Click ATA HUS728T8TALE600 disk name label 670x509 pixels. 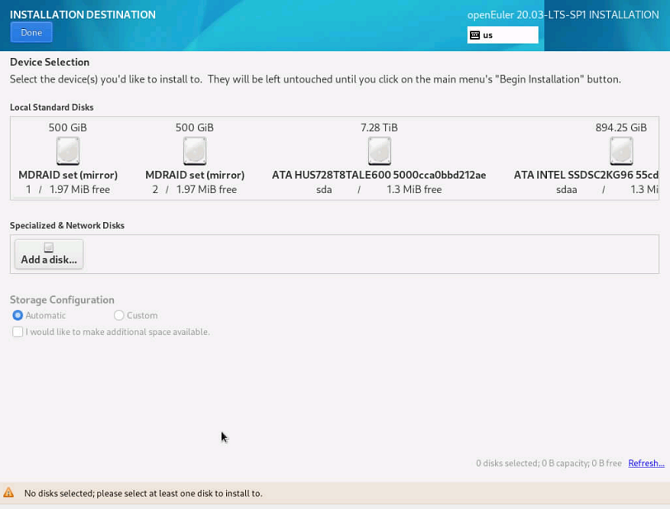coord(379,175)
